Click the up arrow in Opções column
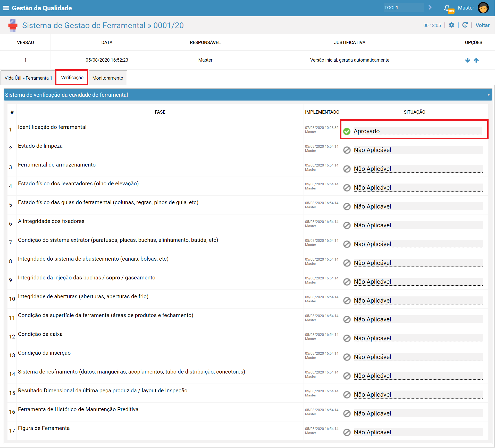Viewport: 495px width, 448px height. (x=476, y=60)
